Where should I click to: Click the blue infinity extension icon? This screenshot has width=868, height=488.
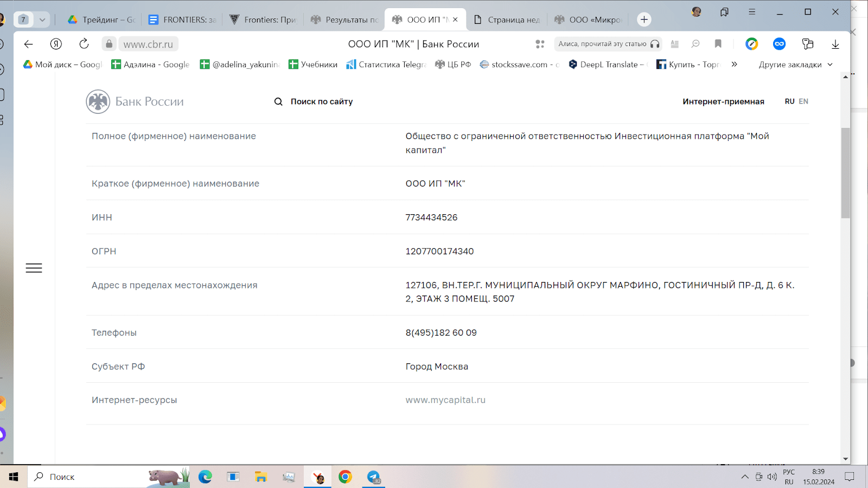pyautogui.click(x=780, y=44)
